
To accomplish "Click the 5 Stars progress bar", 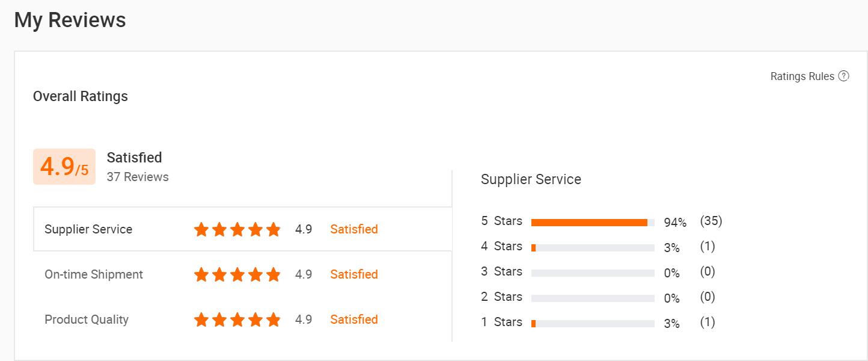I will pos(593,223).
